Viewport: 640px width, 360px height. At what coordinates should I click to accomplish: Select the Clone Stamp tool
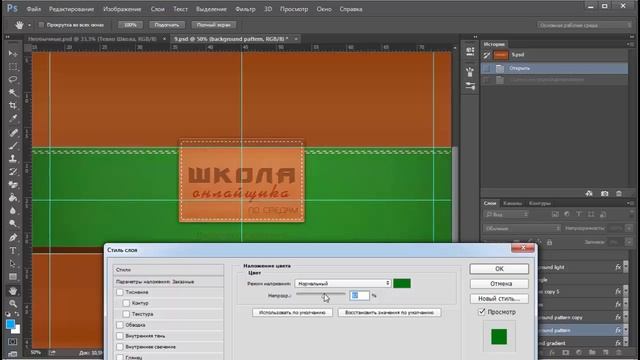click(13, 158)
